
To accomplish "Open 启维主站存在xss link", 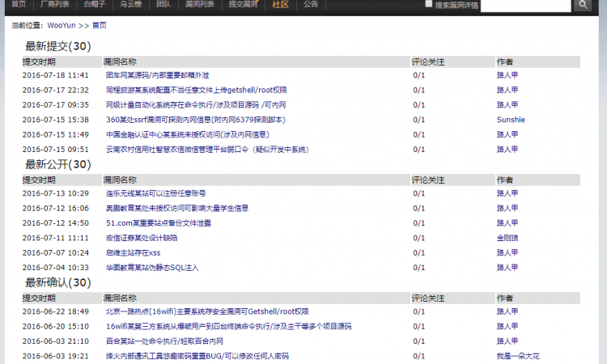I will click(x=133, y=253).
